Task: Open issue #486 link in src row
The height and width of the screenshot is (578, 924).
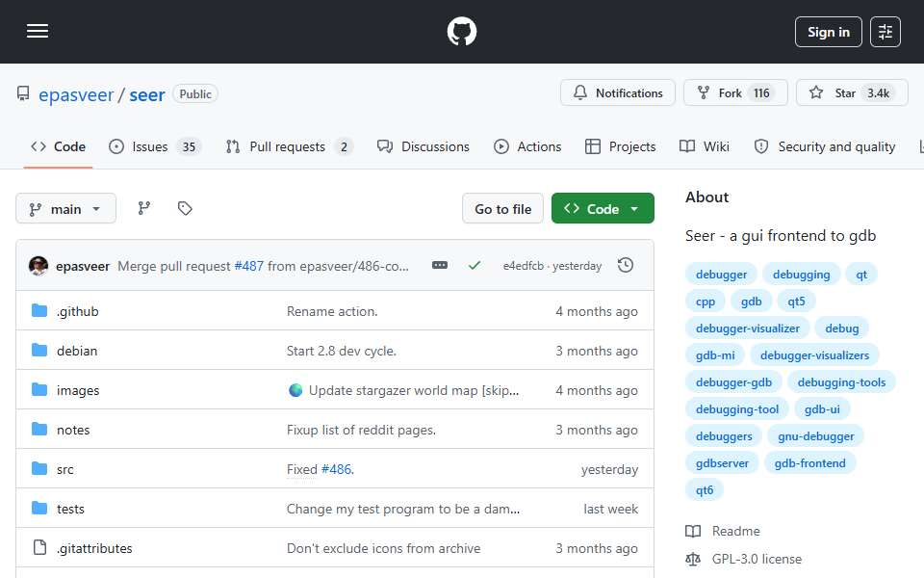Action: 337,469
